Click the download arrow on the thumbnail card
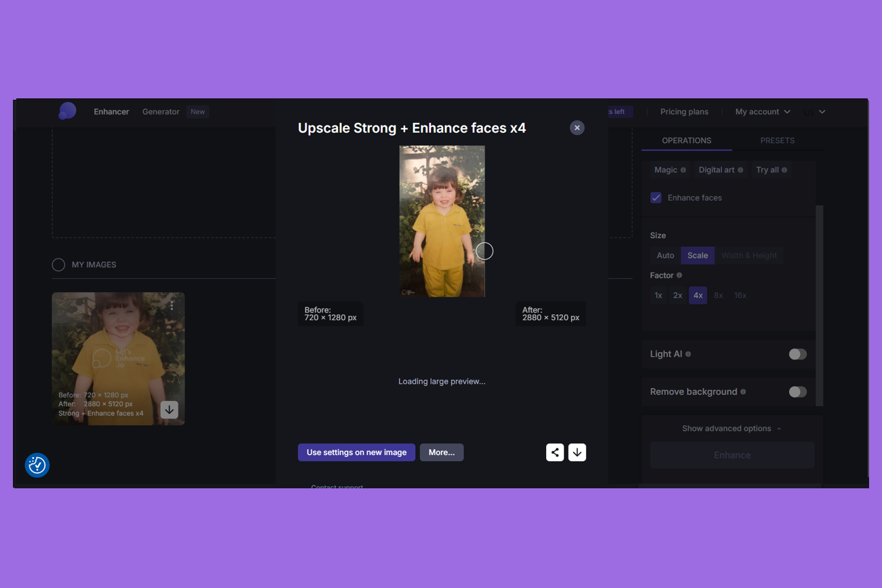 [x=169, y=410]
